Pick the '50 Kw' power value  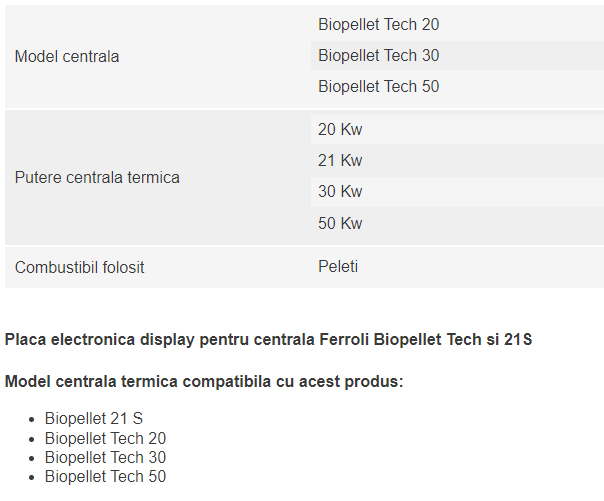(x=340, y=223)
